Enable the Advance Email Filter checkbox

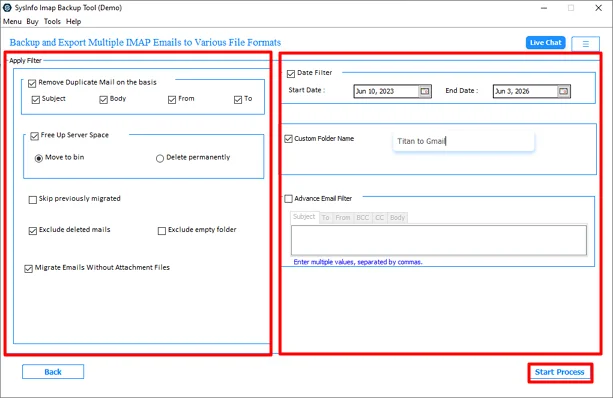click(289, 199)
